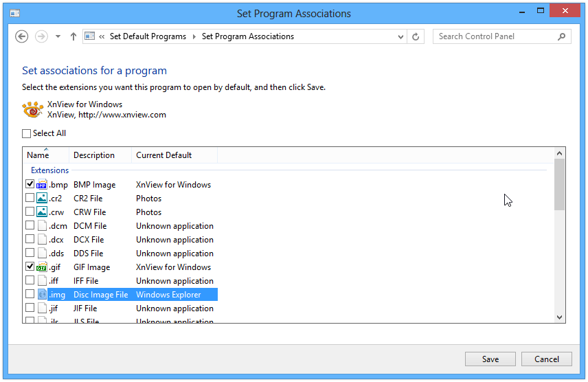Check the .crw extension checkbox
Screen dimensions: 588x382
(30, 212)
